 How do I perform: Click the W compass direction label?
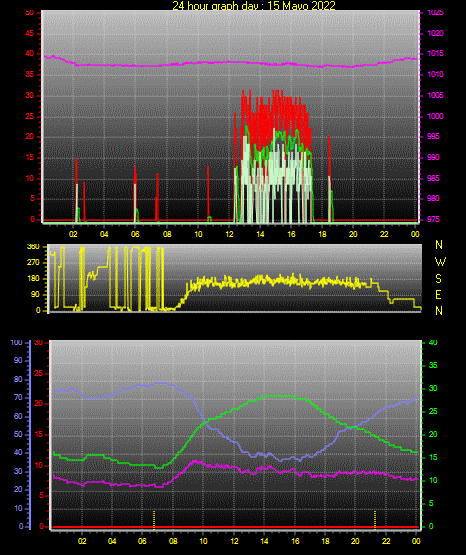[x=440, y=262]
